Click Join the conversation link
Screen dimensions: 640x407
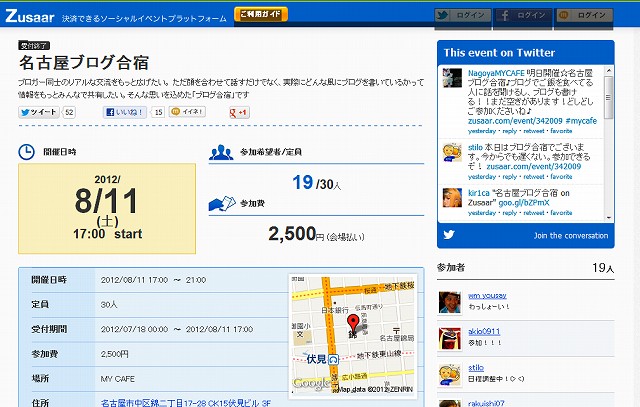(x=571, y=236)
